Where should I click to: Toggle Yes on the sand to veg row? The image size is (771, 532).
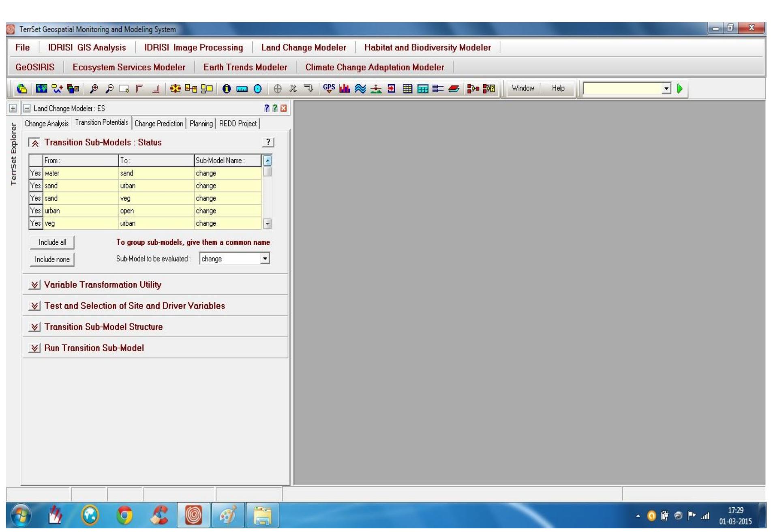(36, 198)
